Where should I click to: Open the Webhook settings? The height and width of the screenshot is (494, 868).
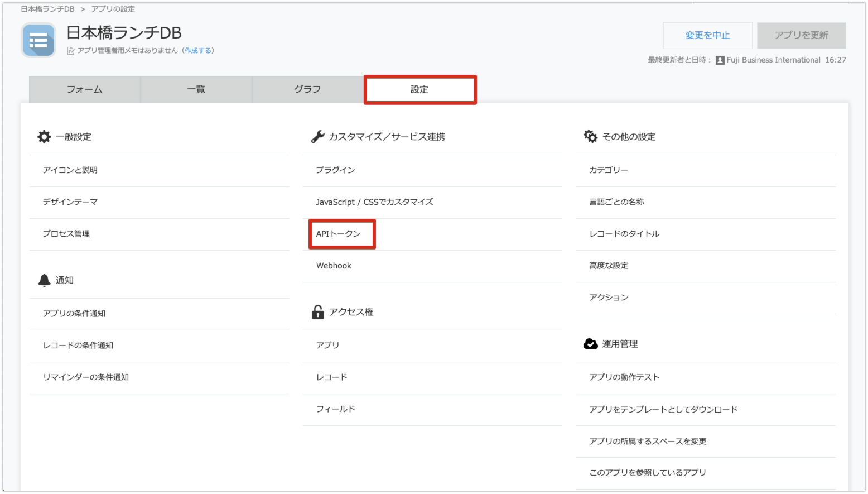coord(432,266)
